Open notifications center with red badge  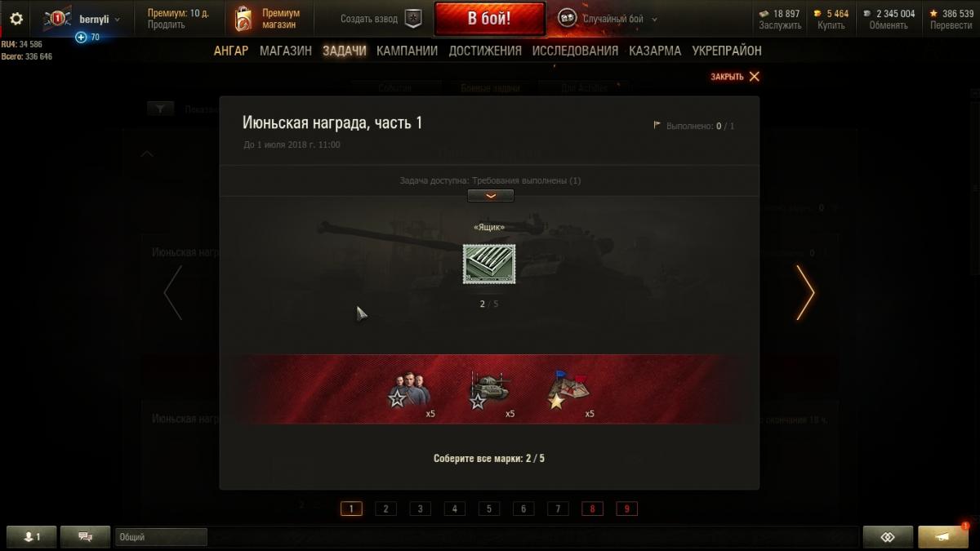pos(943,536)
